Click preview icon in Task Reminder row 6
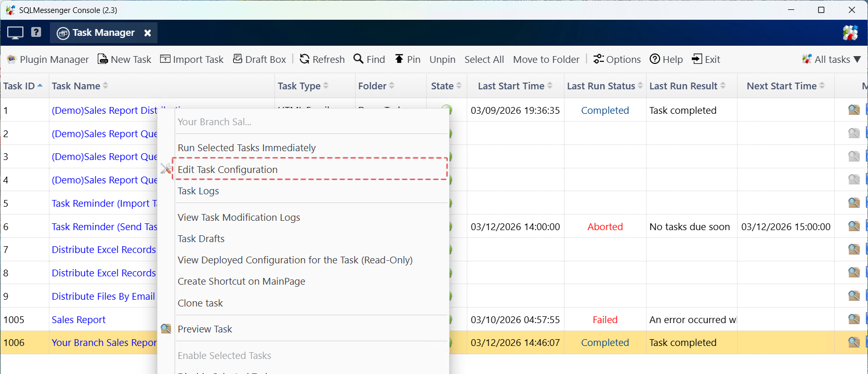This screenshot has width=868, height=374. coord(854,226)
